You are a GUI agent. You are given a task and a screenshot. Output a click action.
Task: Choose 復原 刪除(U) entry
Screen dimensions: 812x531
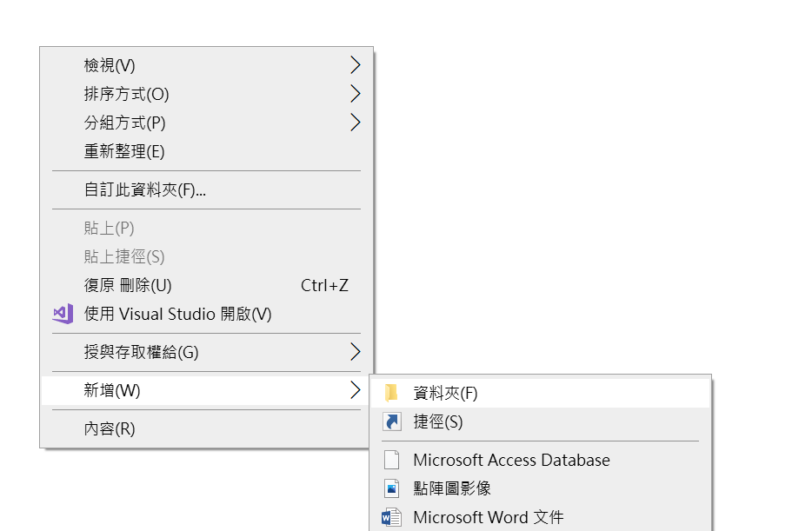tap(207, 285)
